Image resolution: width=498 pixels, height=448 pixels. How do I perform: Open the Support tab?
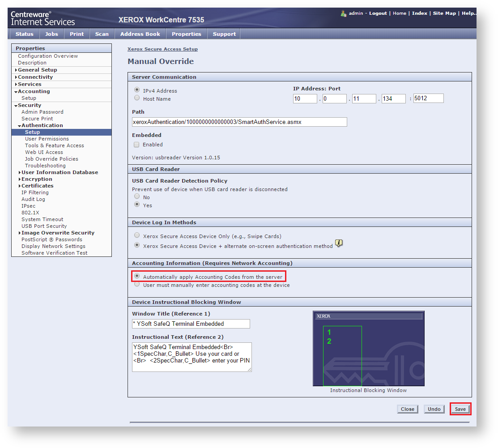click(x=224, y=34)
